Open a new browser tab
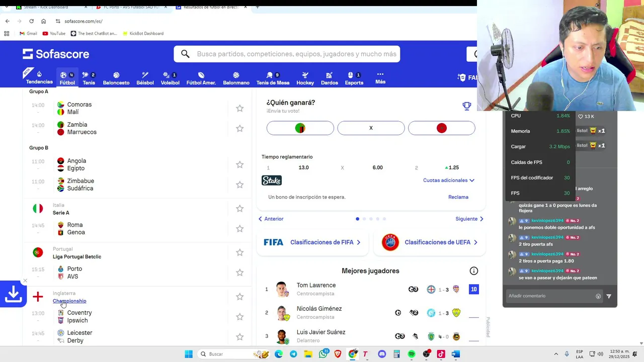Viewport: 644px width, 362px height. pos(257,7)
